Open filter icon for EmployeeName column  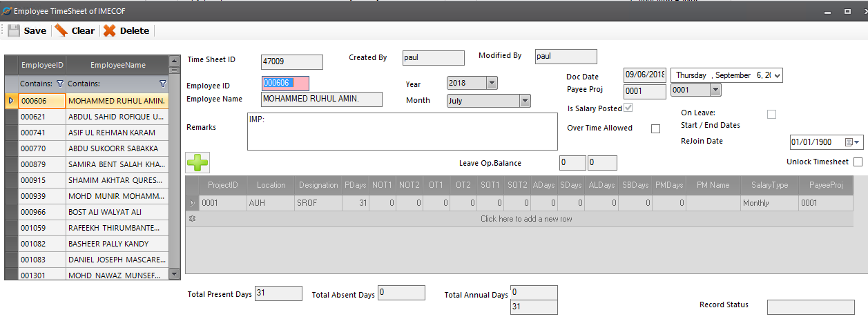(x=163, y=84)
